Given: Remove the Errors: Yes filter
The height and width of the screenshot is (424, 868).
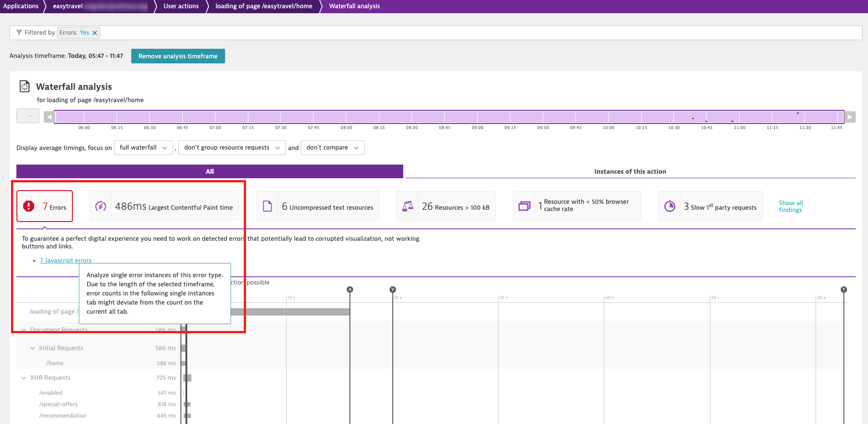Looking at the screenshot, I should [x=95, y=33].
